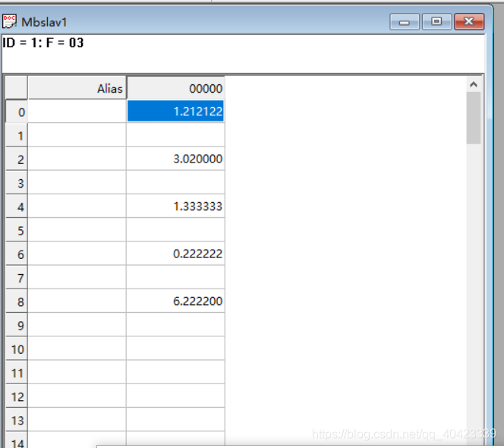Image resolution: width=504 pixels, height=448 pixels.
Task: Click the empty value cell in row 9
Action: click(x=175, y=325)
